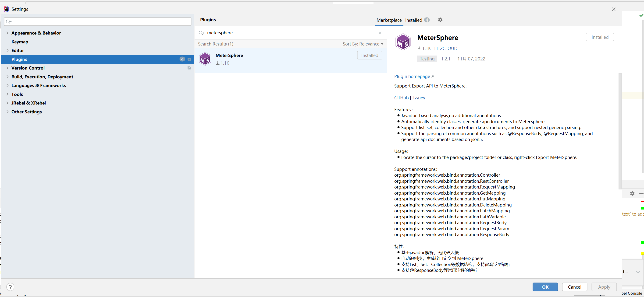Viewport: 644px width, 297px height.
Task: Expand the Editor settings node
Action: [7, 50]
